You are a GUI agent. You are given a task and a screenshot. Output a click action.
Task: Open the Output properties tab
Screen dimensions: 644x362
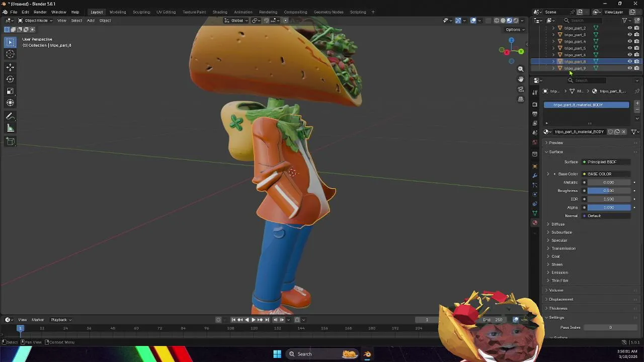click(535, 114)
